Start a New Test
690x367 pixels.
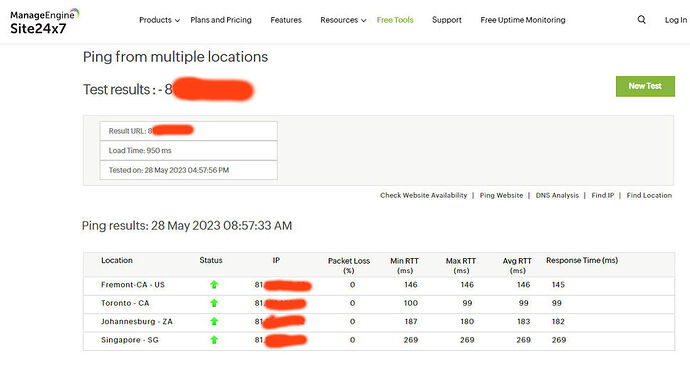[645, 86]
